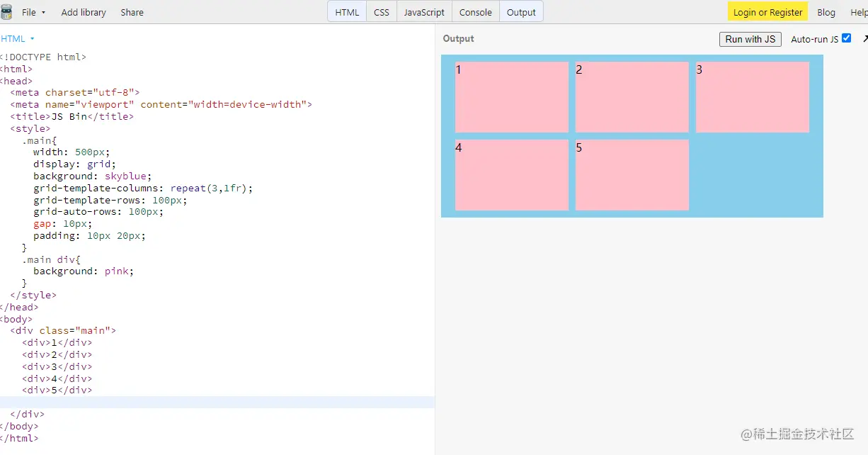Image resolution: width=868 pixels, height=455 pixels.
Task: Toggle the Auto-run JS checkbox
Action: pyautogui.click(x=846, y=38)
